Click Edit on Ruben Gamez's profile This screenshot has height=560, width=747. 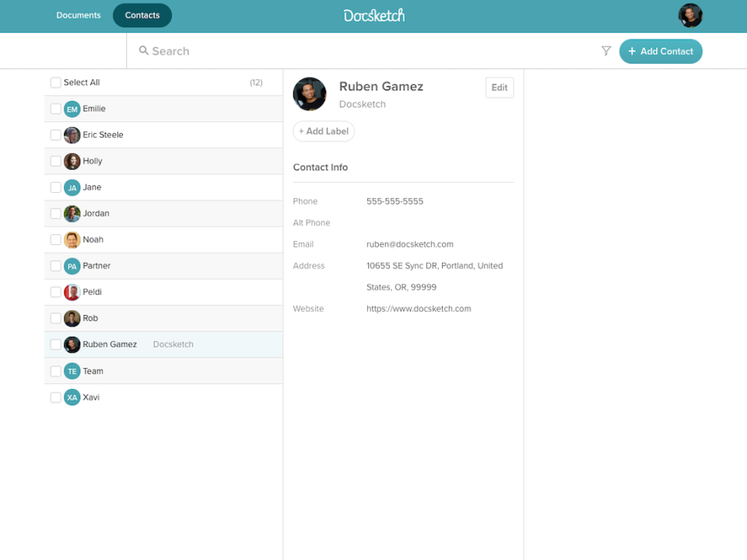pyautogui.click(x=500, y=88)
